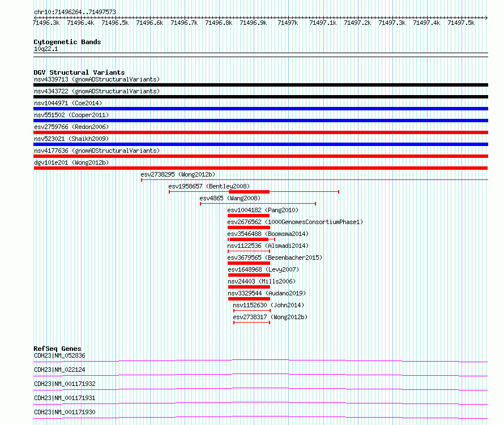
Task: Click the nsv1152630 (John2014) label
Action: pos(268,305)
